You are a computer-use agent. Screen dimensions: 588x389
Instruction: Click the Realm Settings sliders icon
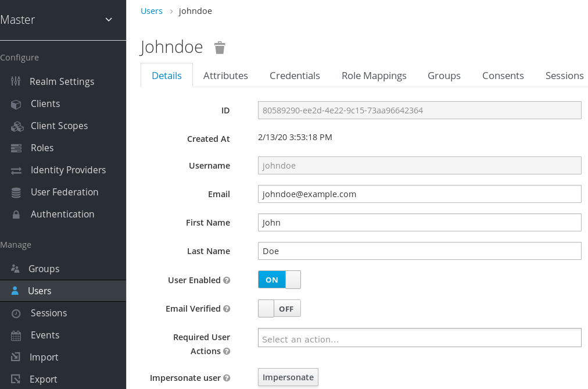tap(16, 81)
